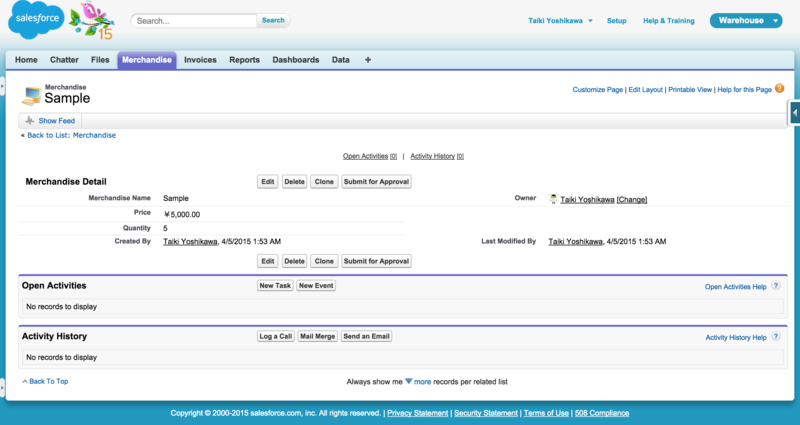Open Security Statement footer link

click(486, 413)
